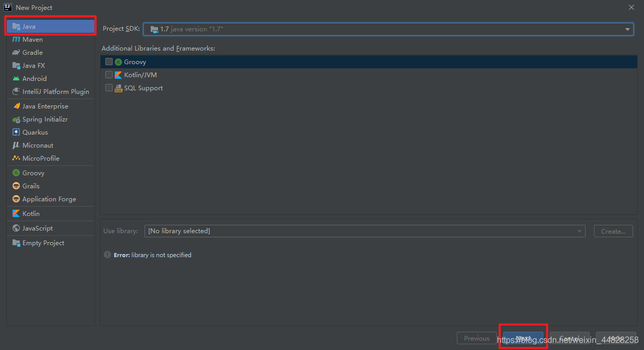Viewport: 644px width, 350px height.
Task: Click the Java FX folder icon
Action: 16,66
